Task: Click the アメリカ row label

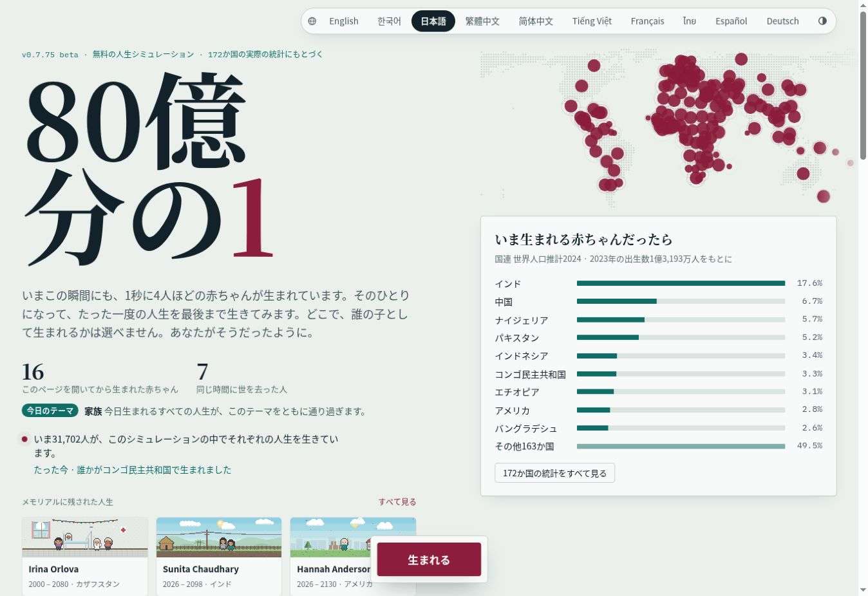Action: tap(513, 410)
